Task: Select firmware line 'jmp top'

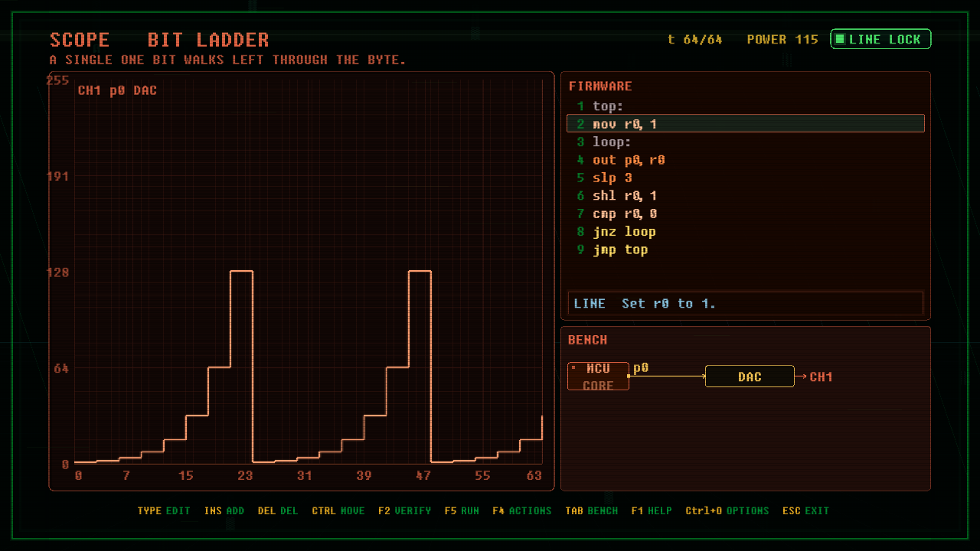Action: coord(746,249)
